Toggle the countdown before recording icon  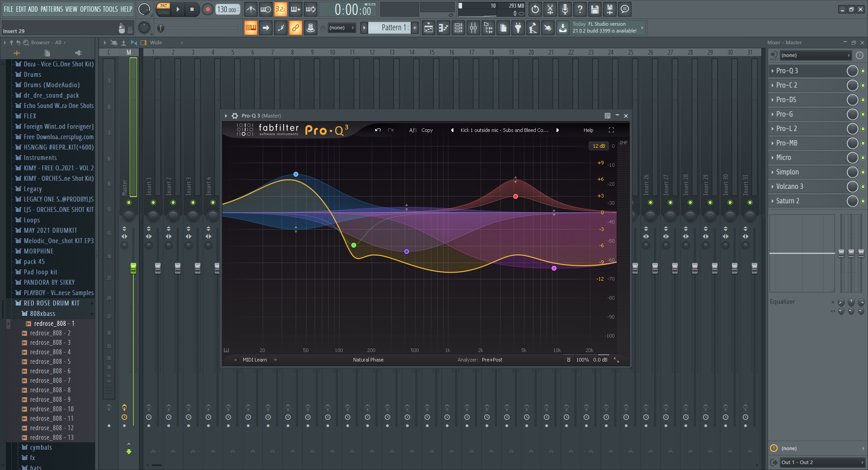tap(281, 9)
